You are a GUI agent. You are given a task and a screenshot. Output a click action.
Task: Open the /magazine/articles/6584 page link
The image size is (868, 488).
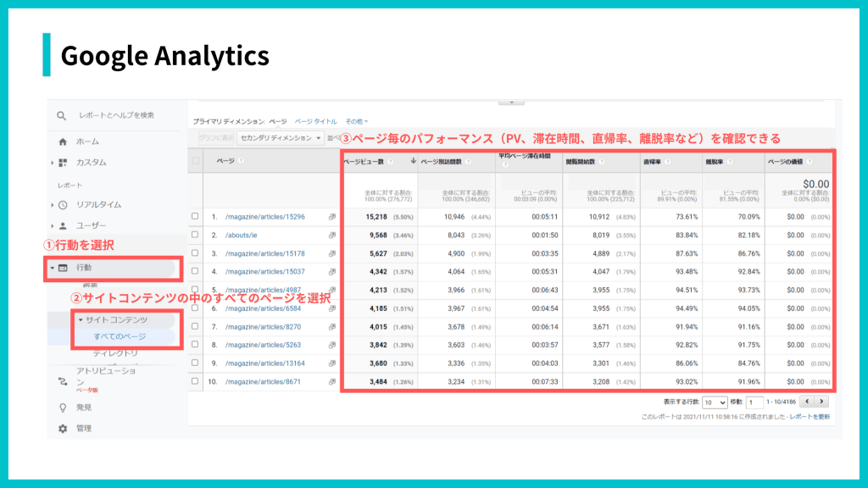click(x=263, y=308)
